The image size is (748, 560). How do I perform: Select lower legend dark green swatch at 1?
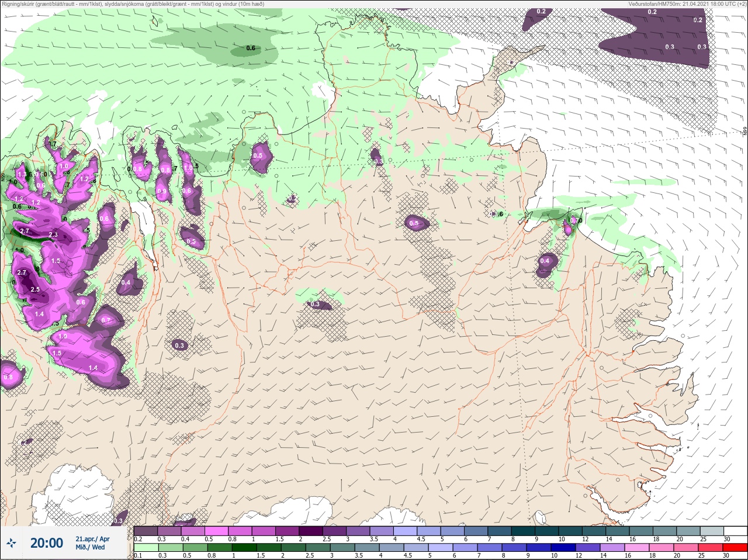pyautogui.click(x=244, y=548)
